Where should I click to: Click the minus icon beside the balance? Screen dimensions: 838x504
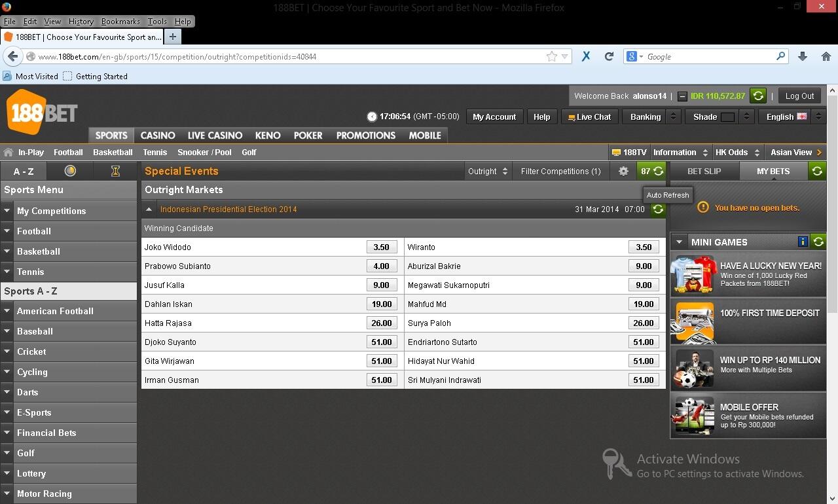click(682, 96)
